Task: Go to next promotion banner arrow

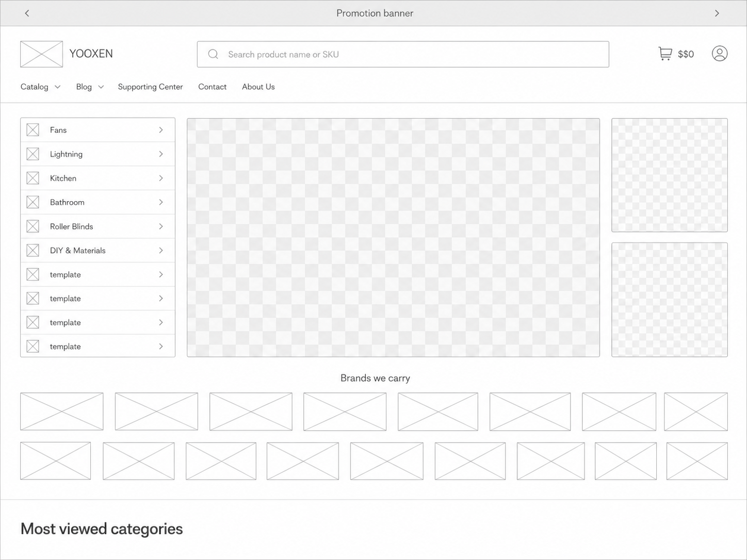Action: (x=717, y=13)
